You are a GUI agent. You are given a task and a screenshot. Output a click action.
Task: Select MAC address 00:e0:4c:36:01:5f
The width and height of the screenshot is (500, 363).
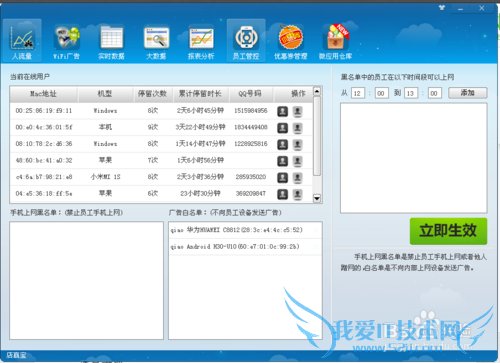coord(44,127)
